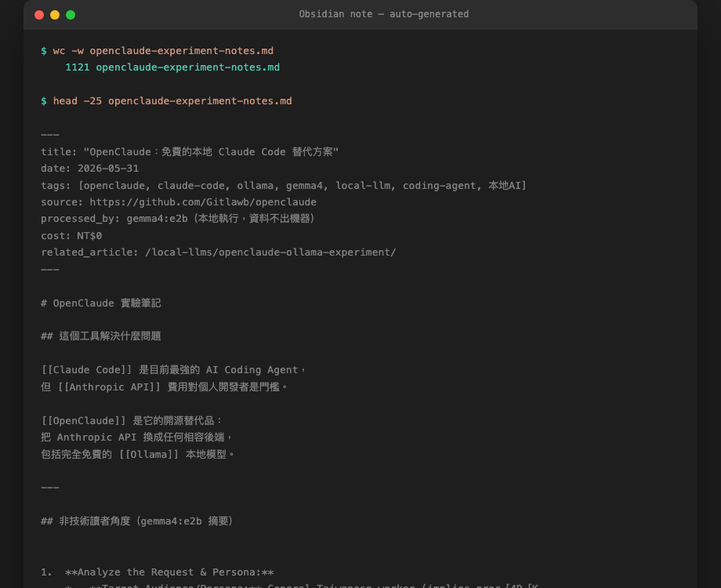Click the window title 'Obsidian note — auto-generated'
Image resolution: width=721 pixels, height=588 pixels.
pos(384,14)
